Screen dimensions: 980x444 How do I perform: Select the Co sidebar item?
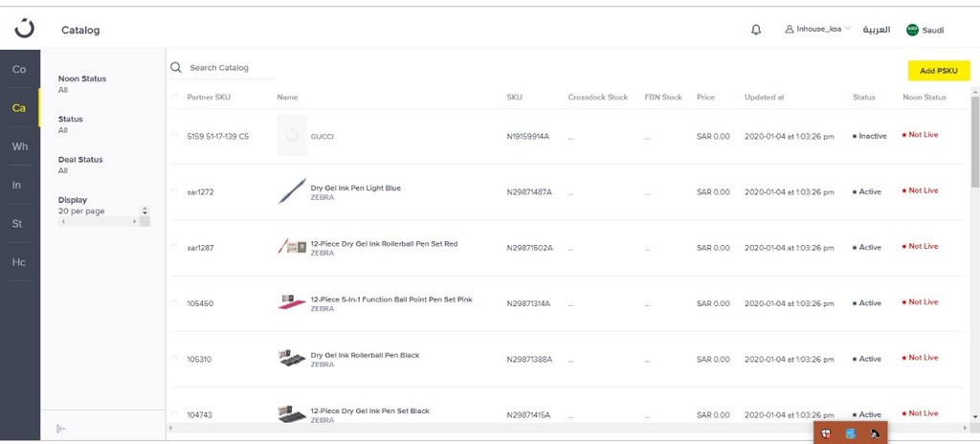19,70
